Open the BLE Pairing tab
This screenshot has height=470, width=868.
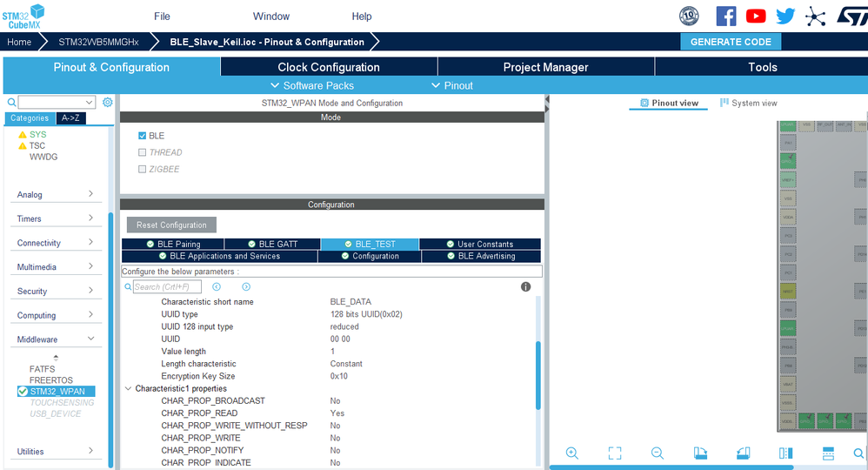pos(173,244)
